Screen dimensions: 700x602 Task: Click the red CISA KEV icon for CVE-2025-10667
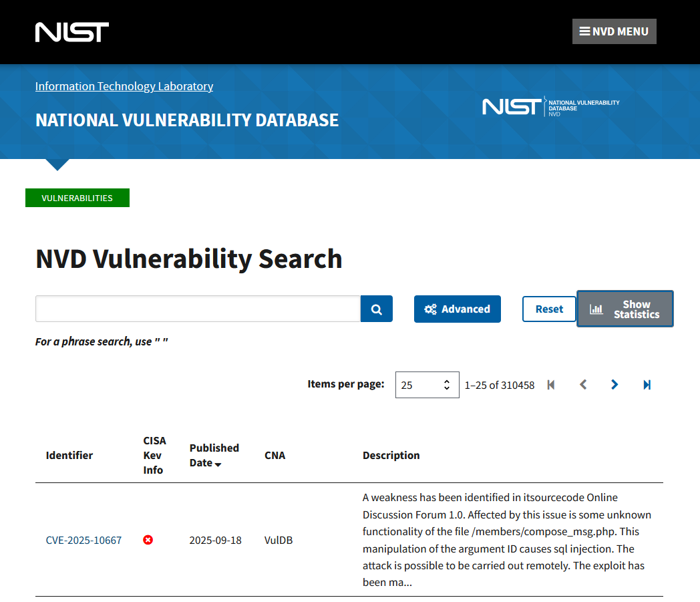(148, 540)
